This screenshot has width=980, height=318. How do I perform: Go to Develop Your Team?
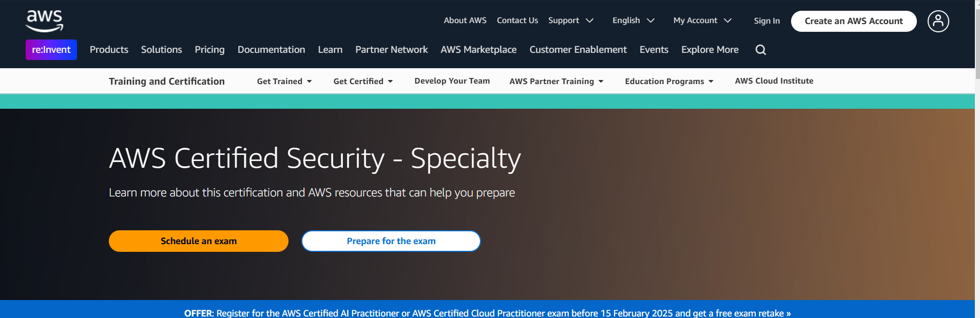coord(452,81)
